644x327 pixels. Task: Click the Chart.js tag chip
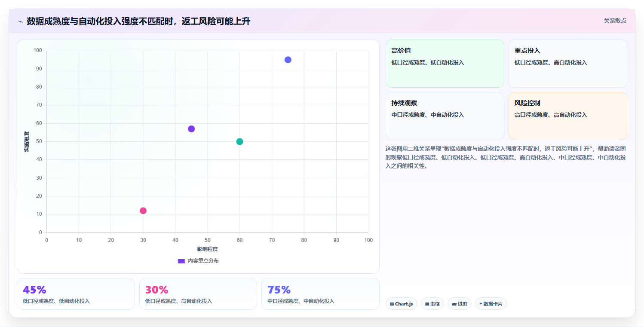401,304
